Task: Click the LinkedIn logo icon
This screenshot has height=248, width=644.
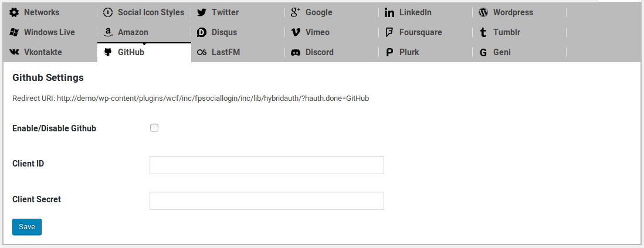Action: [389, 12]
